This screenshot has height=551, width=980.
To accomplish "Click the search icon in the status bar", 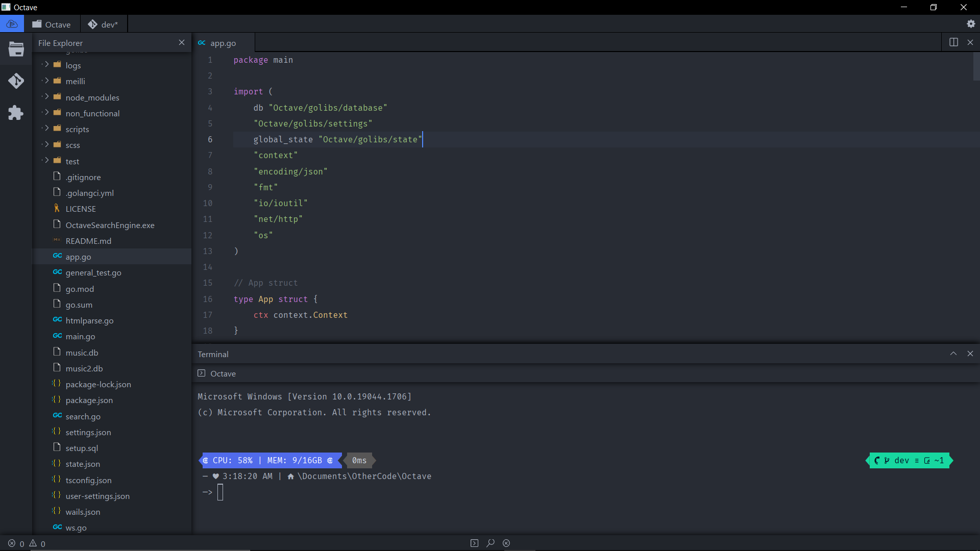I will tap(490, 543).
